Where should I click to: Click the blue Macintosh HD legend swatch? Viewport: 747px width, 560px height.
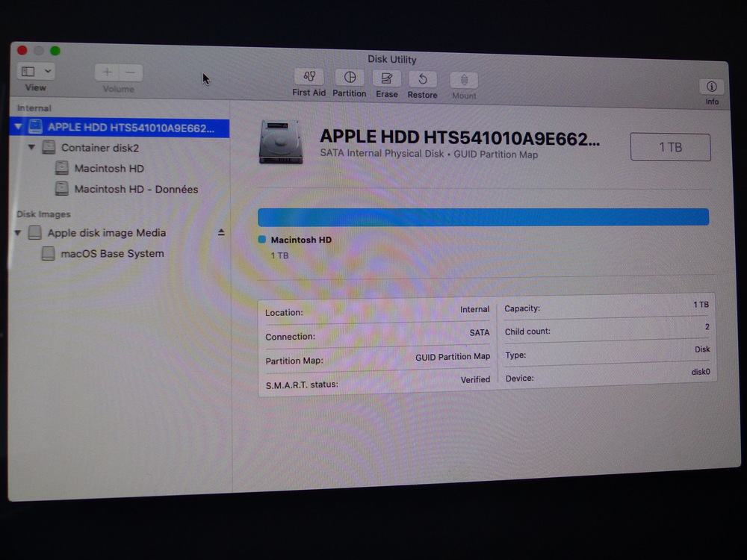click(261, 239)
